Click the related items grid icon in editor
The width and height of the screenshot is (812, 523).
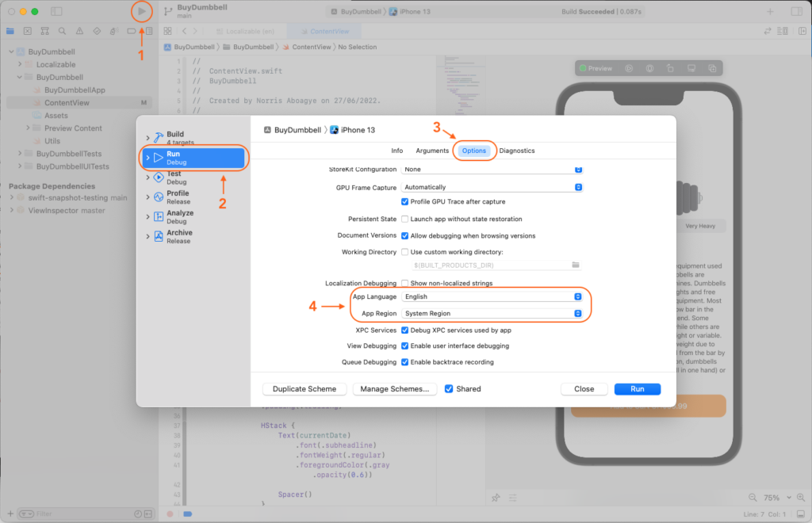[168, 31]
